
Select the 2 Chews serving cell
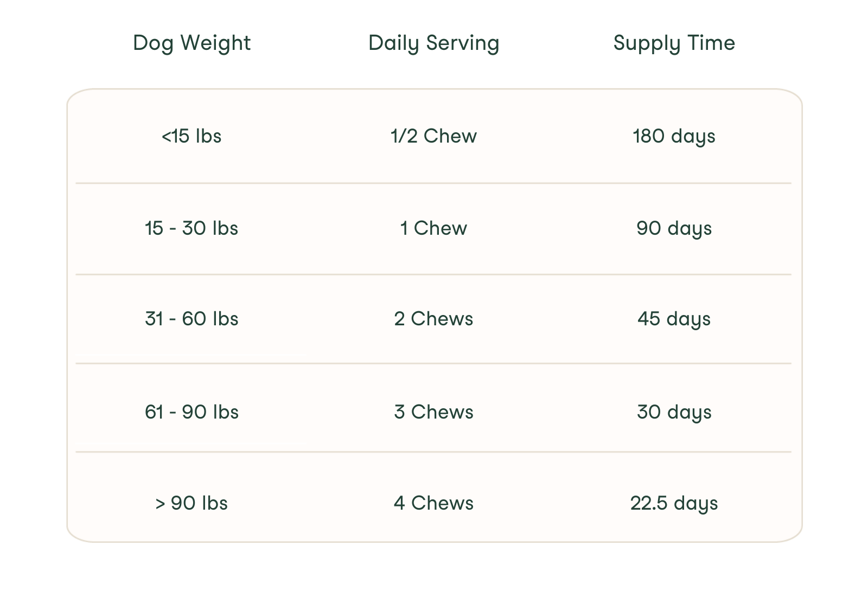coord(433,319)
